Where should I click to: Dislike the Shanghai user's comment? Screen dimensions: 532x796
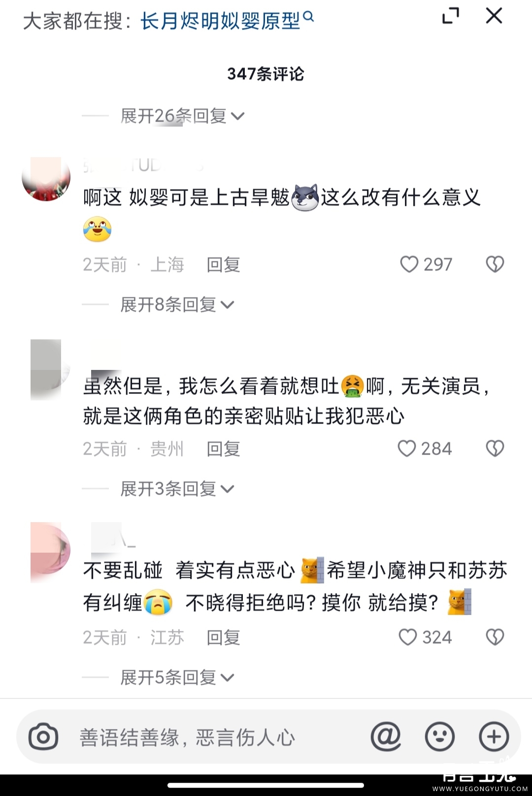495,265
